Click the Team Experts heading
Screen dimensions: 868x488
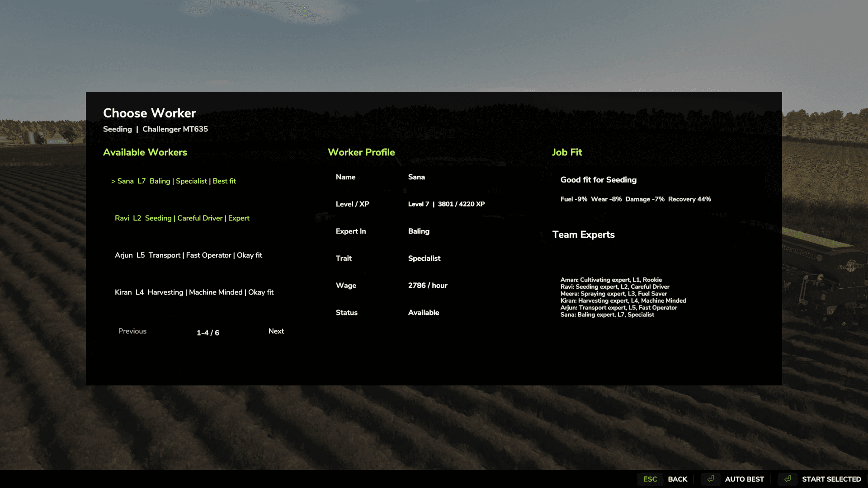tap(583, 235)
